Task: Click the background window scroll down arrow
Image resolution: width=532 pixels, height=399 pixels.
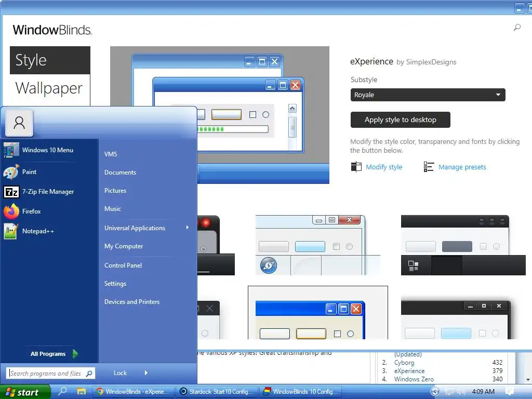Action: point(528,380)
